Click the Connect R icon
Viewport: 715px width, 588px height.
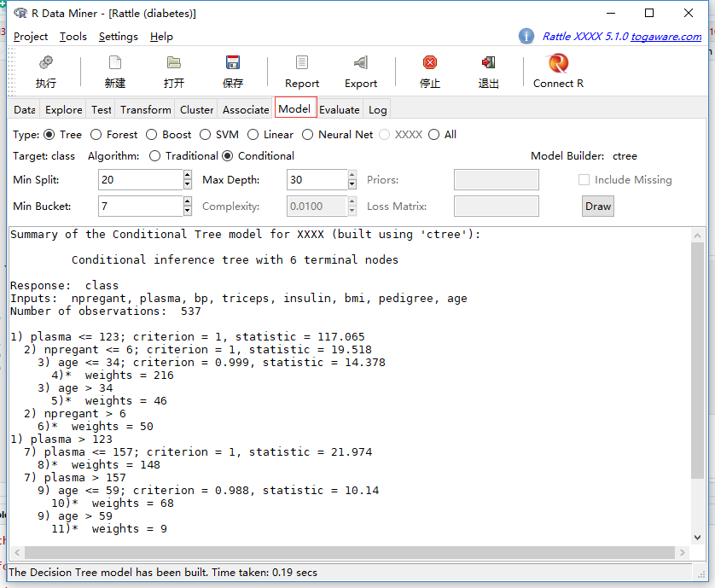pos(558,63)
